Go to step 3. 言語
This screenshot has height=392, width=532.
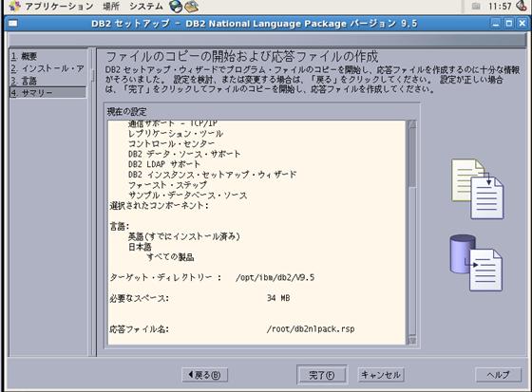[24, 81]
